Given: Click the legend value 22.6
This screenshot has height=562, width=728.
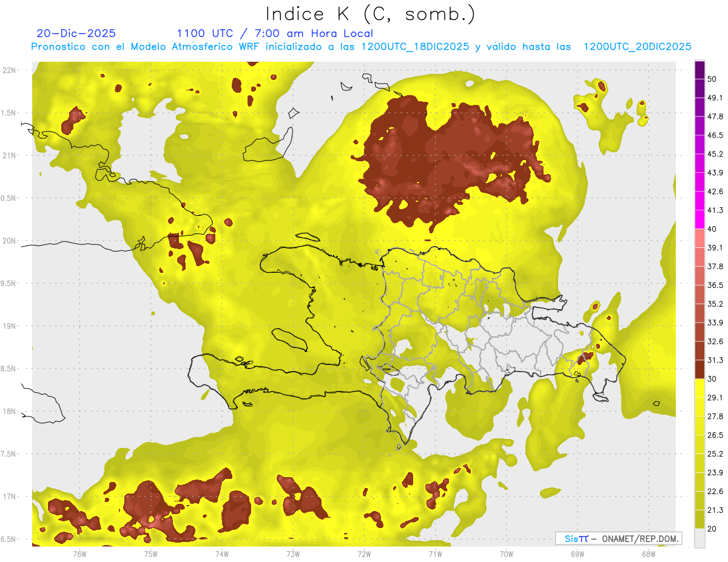Looking at the screenshot, I should (x=715, y=492).
